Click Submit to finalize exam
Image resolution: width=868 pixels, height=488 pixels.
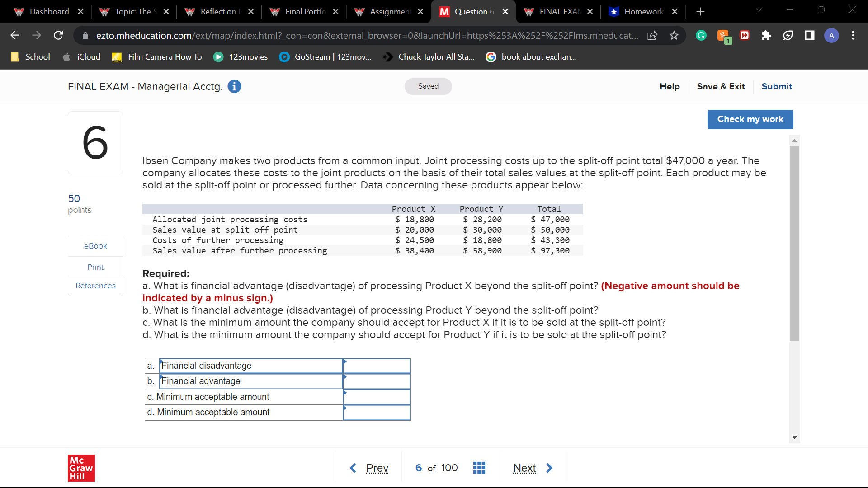coord(776,86)
